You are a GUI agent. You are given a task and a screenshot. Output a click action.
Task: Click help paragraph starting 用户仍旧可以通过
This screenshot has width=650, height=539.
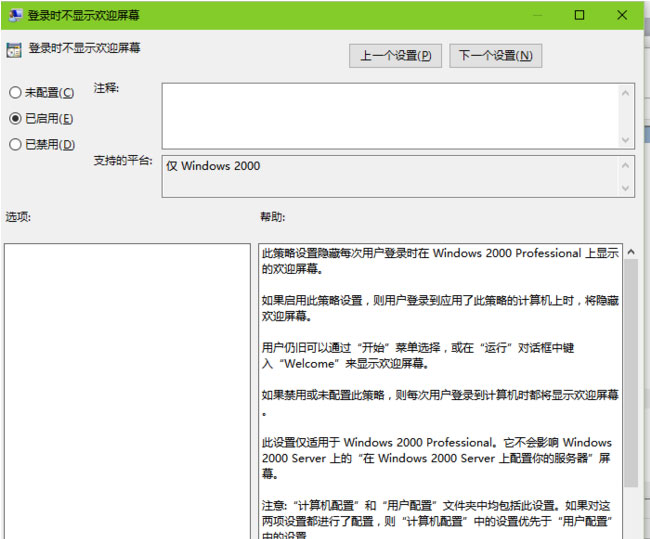tap(418, 355)
